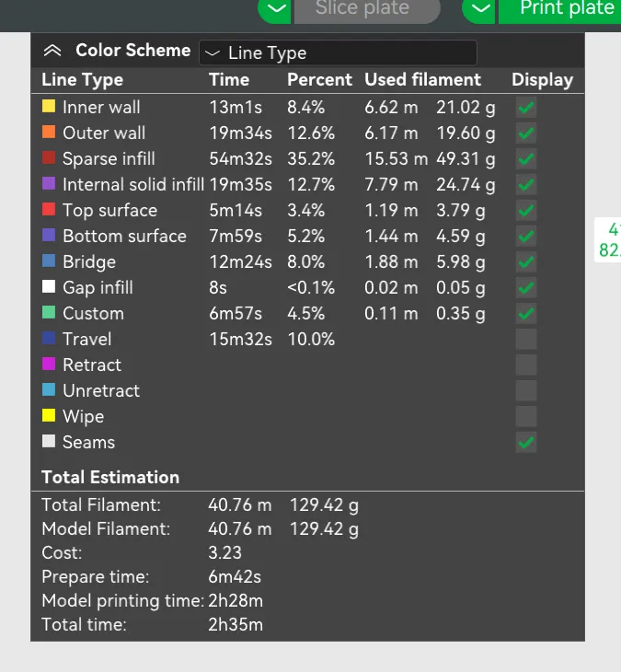Click the magenta Retract color swatch
The image size is (621, 672).
tap(49, 364)
